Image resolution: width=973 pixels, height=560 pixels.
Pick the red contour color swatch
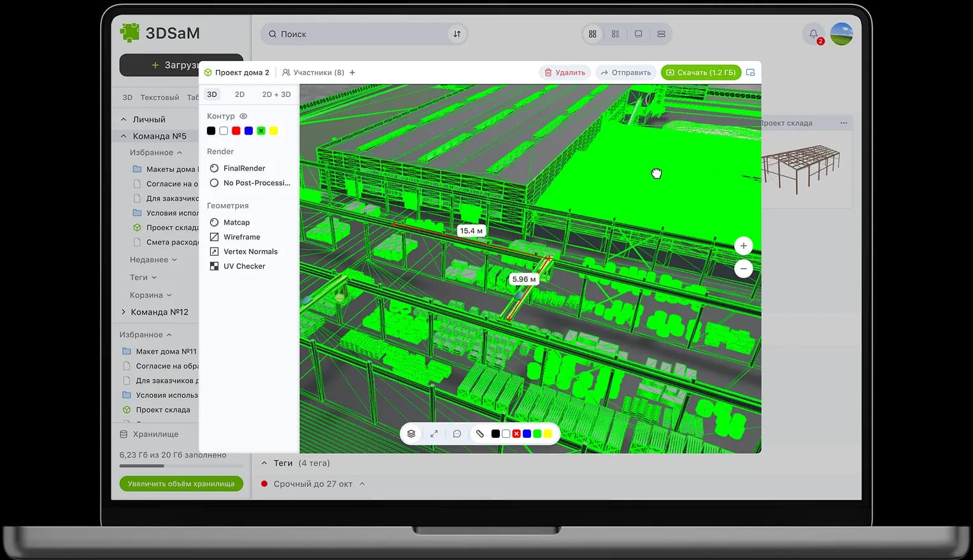(236, 131)
